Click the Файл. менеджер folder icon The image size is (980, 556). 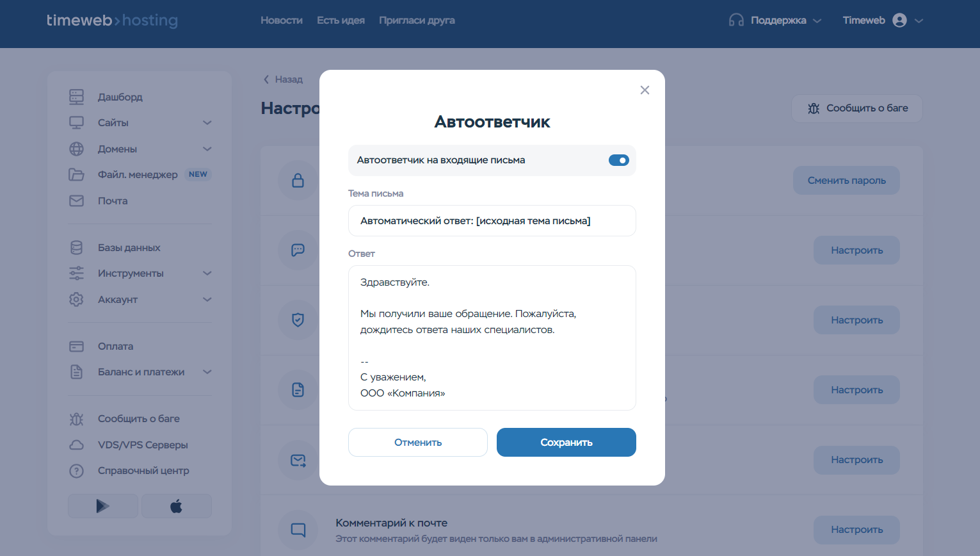click(76, 175)
